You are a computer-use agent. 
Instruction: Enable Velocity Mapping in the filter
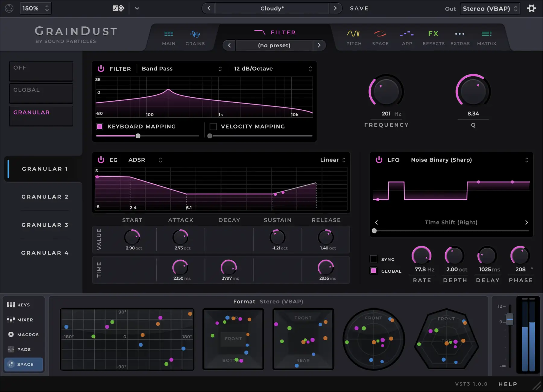point(213,127)
